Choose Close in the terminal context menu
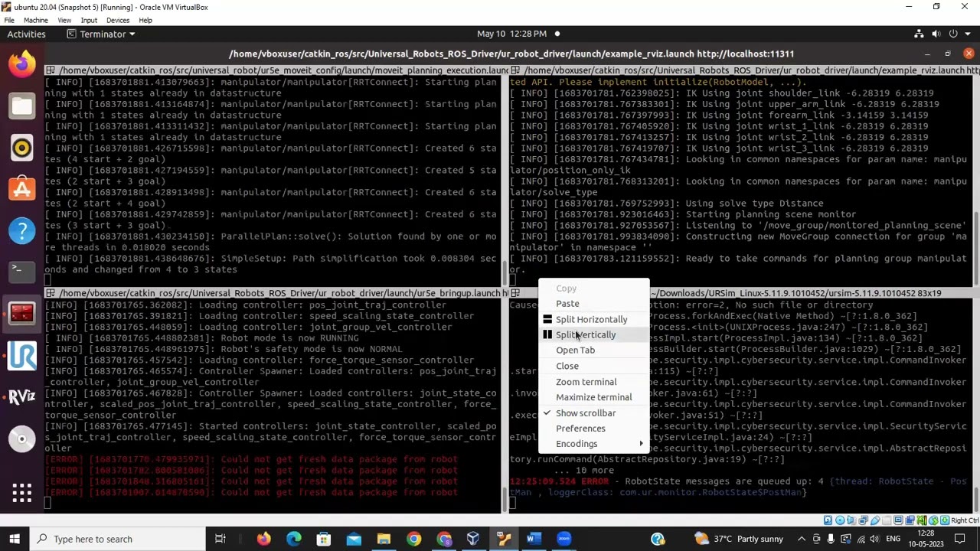Image resolution: width=980 pixels, height=551 pixels. (593, 366)
